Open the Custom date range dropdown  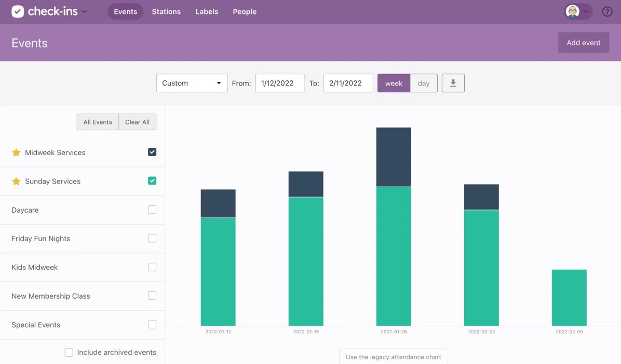tap(192, 83)
